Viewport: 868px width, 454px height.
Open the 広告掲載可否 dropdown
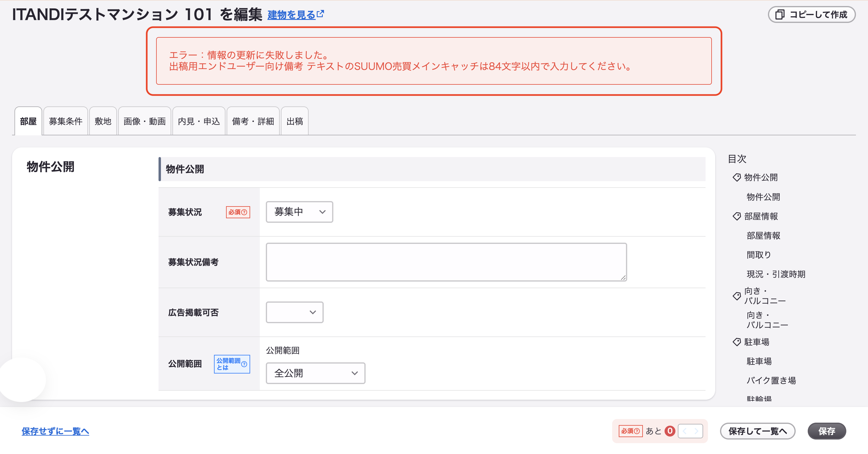[294, 312]
